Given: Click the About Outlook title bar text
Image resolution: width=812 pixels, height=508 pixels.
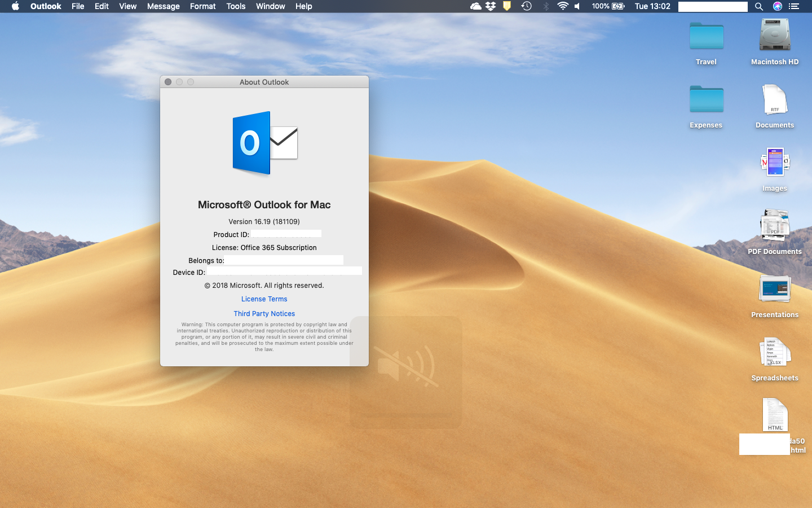Looking at the screenshot, I should point(264,82).
